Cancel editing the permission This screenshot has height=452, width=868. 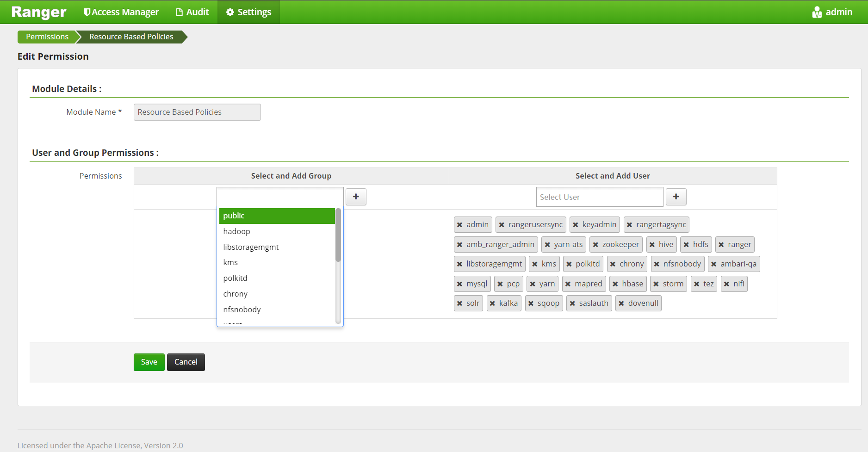coord(186,362)
